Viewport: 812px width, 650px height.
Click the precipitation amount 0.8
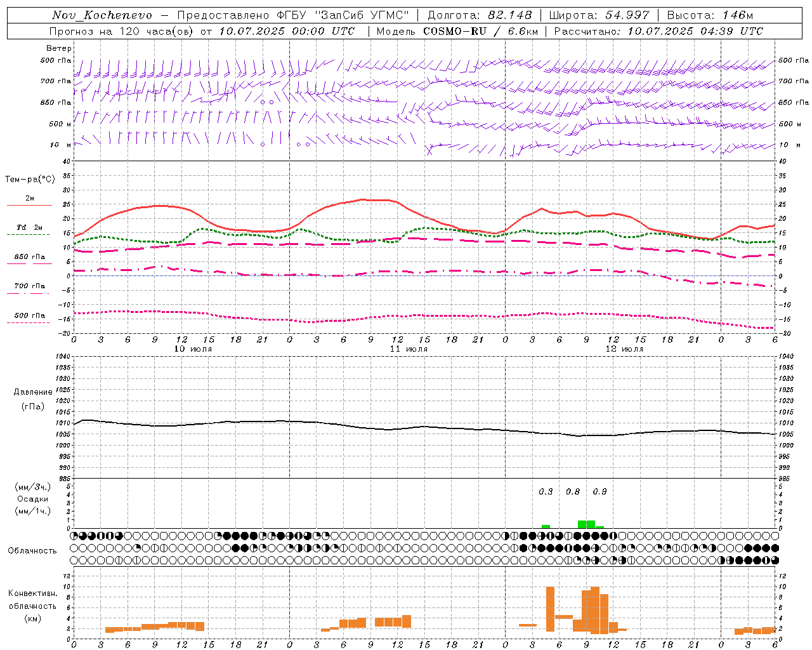573,492
